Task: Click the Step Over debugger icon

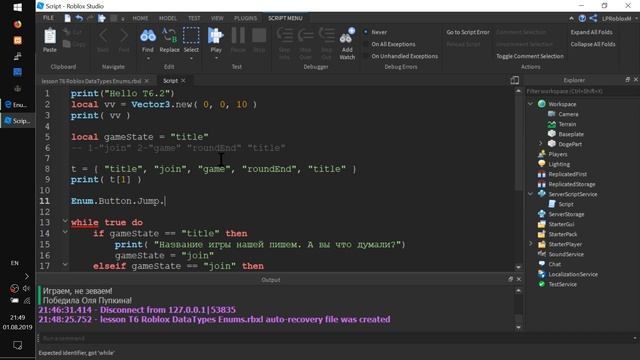Action: click(305, 36)
